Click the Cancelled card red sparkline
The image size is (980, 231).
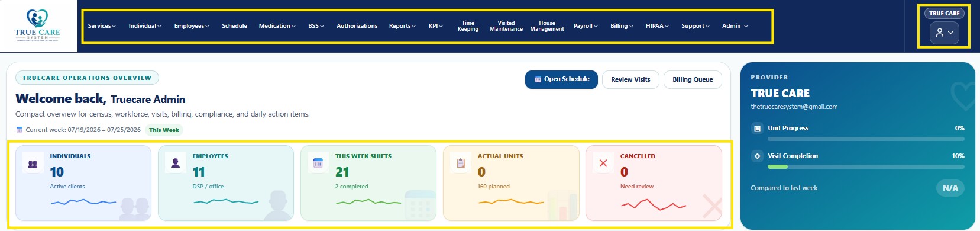653,205
